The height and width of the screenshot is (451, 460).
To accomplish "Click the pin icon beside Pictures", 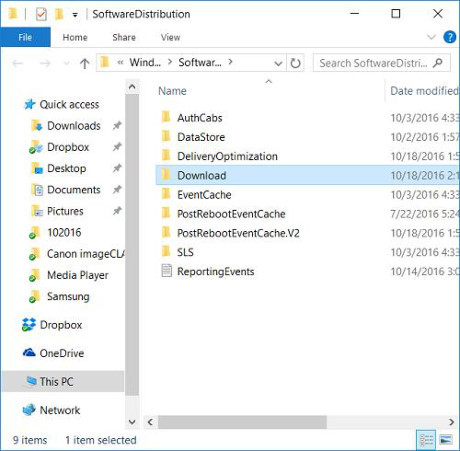I will tap(117, 211).
